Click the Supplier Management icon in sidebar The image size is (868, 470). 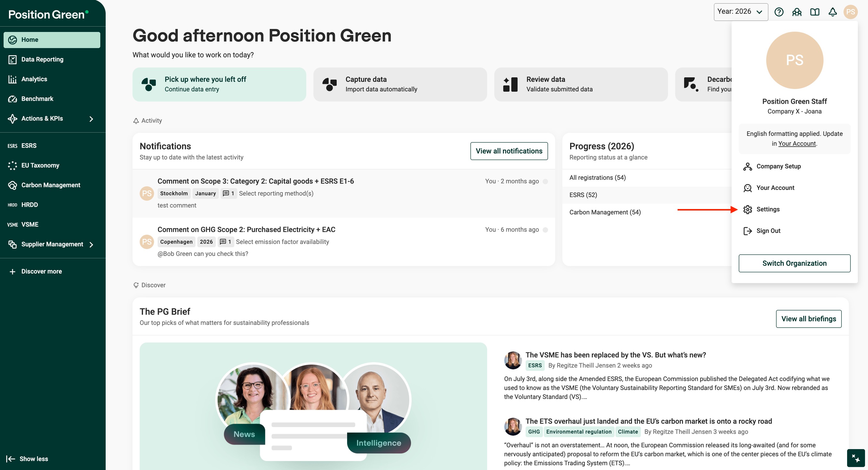point(13,245)
